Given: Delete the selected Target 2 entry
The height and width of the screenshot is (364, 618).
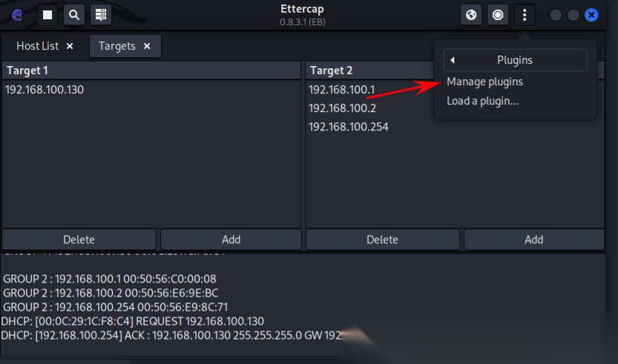Looking at the screenshot, I should [382, 239].
